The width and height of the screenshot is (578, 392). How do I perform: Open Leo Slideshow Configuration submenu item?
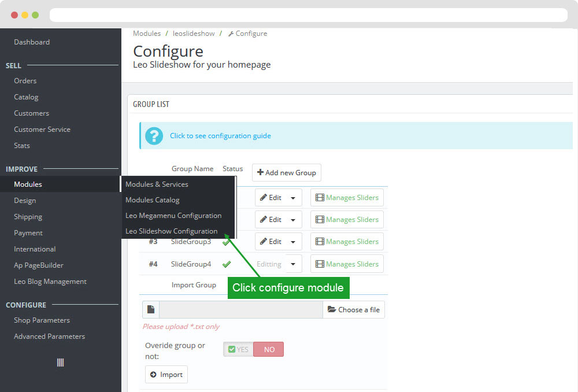(x=172, y=231)
